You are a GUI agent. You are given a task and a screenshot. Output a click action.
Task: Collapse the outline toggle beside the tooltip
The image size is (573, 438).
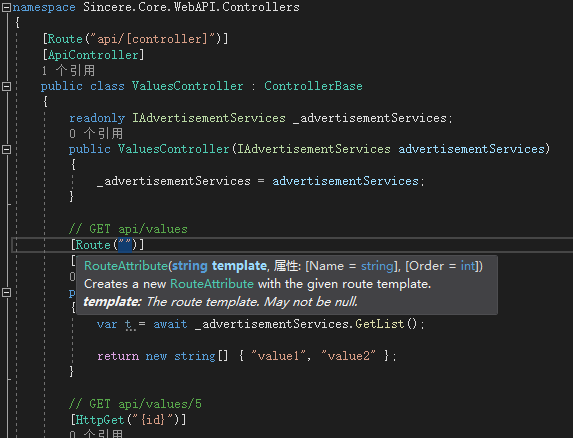coord(6,293)
